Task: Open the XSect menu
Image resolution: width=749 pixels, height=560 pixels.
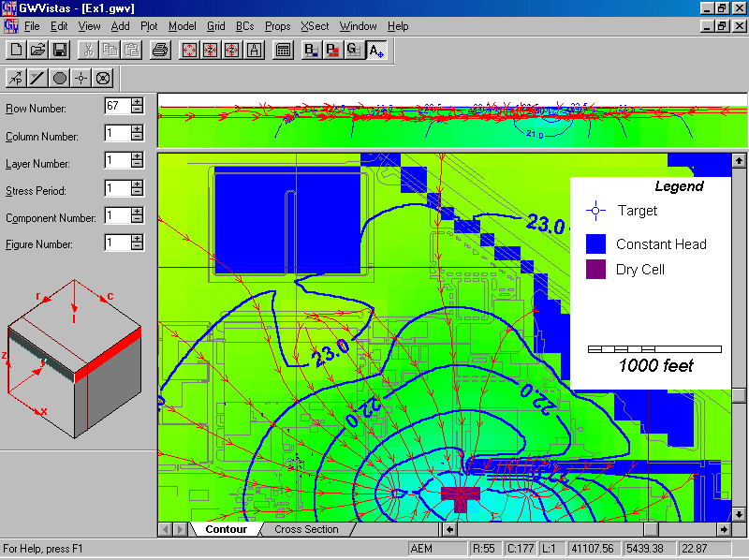Action: [315, 26]
